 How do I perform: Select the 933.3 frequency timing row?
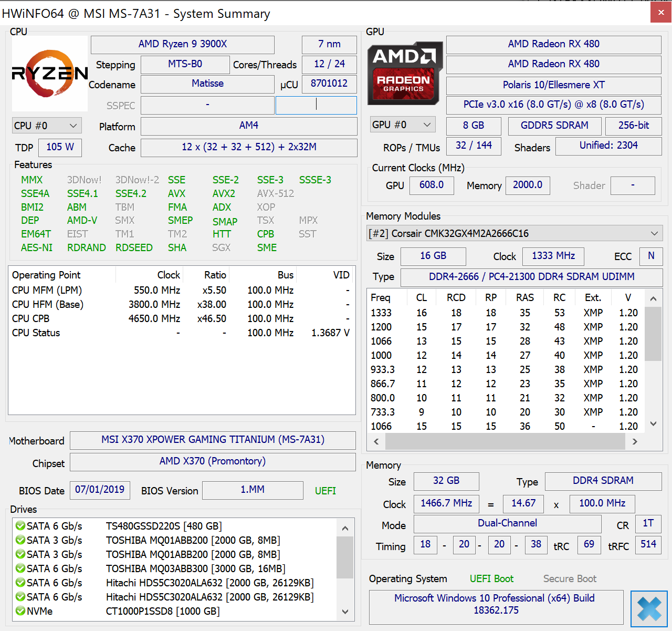(506, 369)
